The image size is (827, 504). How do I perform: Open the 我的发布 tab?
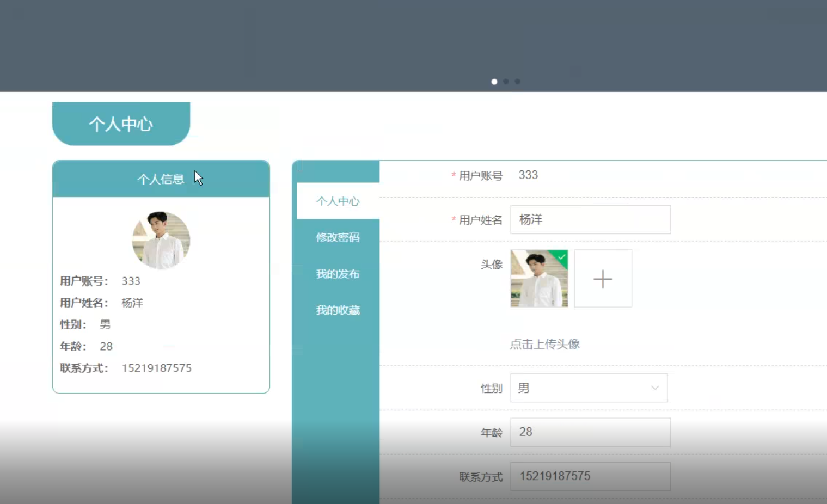(x=338, y=274)
